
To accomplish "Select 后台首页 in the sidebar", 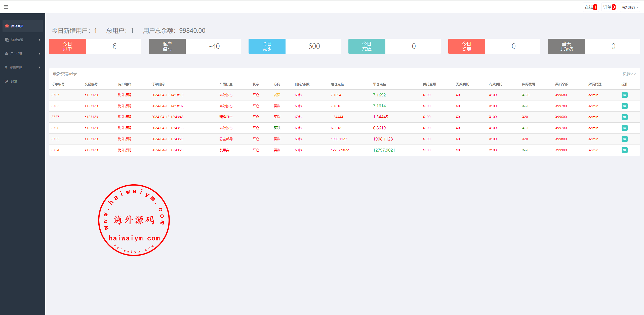I will pos(17,26).
